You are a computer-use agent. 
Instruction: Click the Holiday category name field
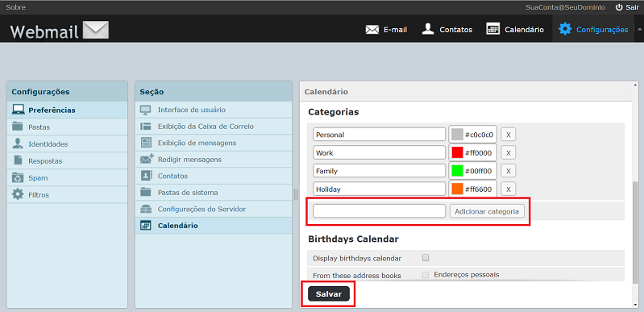coord(379,189)
